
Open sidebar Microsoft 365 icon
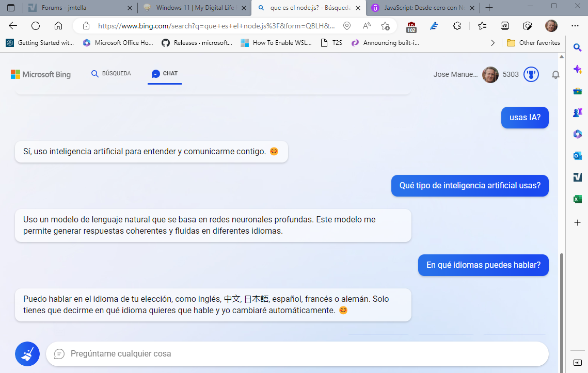click(578, 134)
